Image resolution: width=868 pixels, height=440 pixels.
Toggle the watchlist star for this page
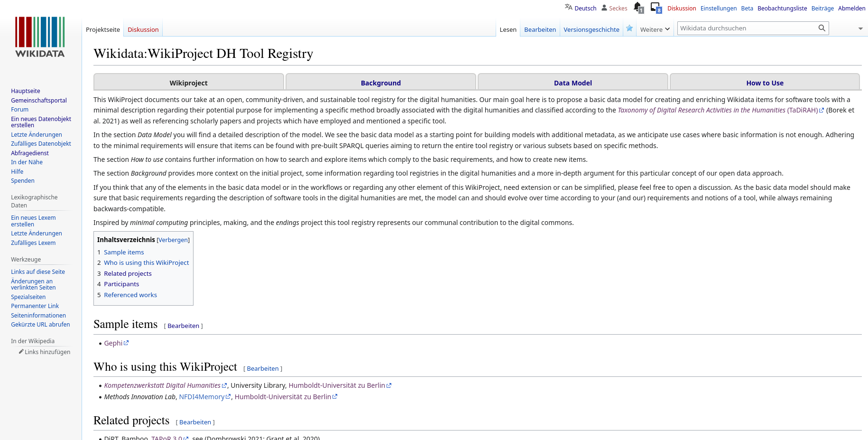pyautogui.click(x=629, y=28)
